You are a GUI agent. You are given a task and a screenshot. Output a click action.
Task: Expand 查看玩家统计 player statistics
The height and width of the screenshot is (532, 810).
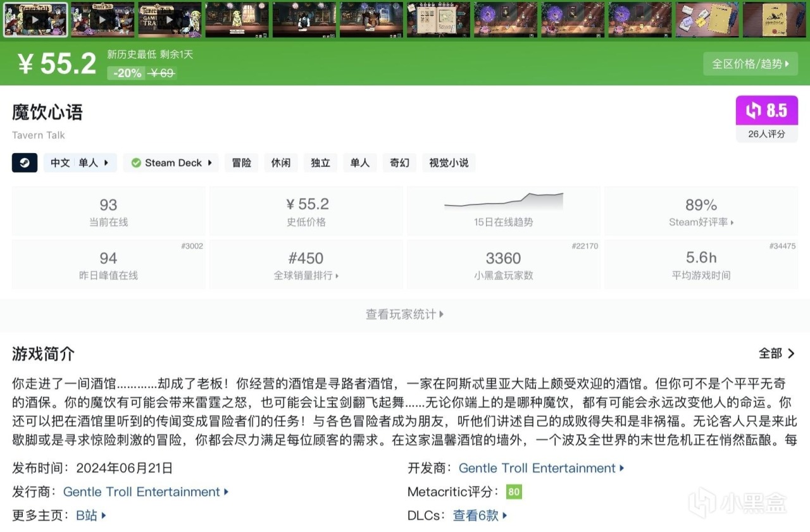tap(404, 314)
